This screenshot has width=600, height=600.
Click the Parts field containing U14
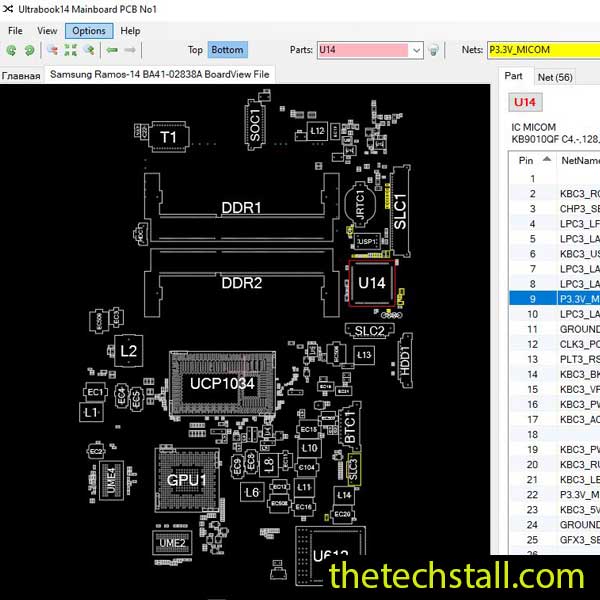coord(363,50)
